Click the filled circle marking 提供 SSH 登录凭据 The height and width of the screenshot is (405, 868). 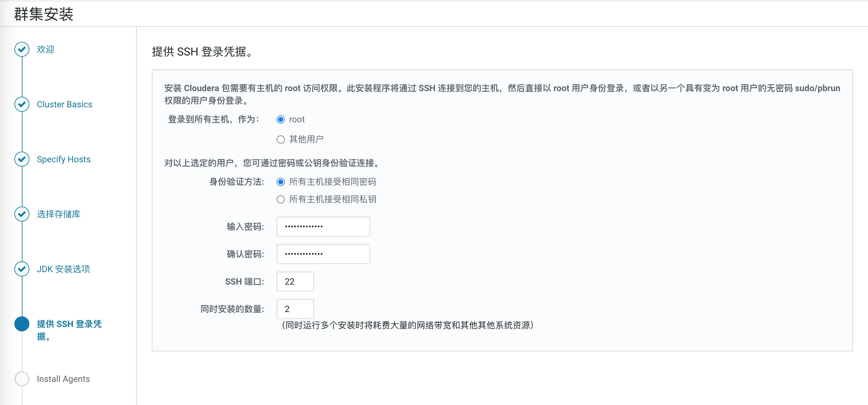[22, 324]
